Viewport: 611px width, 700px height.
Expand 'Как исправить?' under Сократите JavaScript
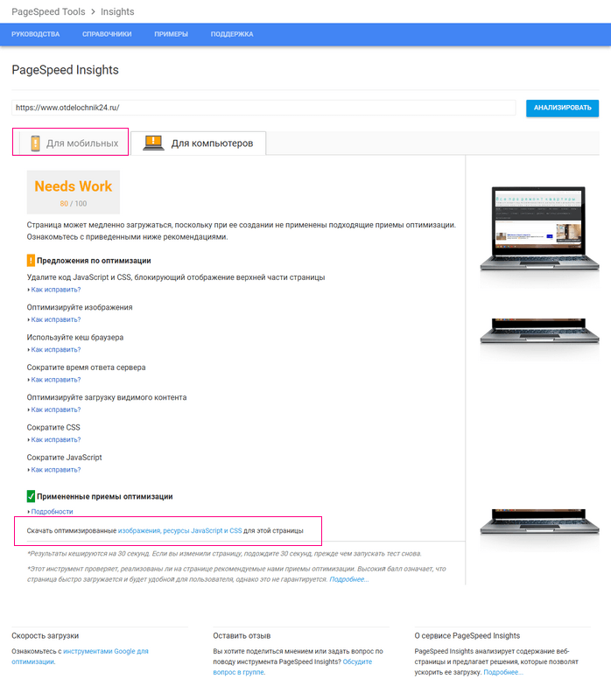pos(56,470)
